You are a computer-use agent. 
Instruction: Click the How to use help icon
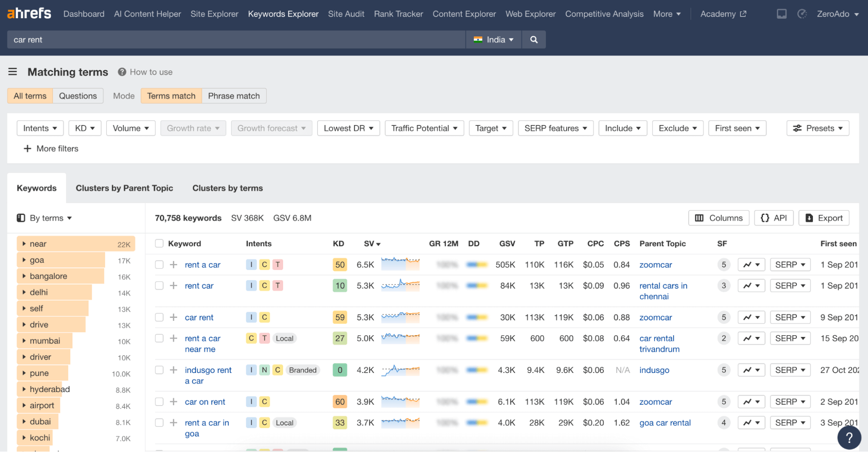tap(122, 72)
